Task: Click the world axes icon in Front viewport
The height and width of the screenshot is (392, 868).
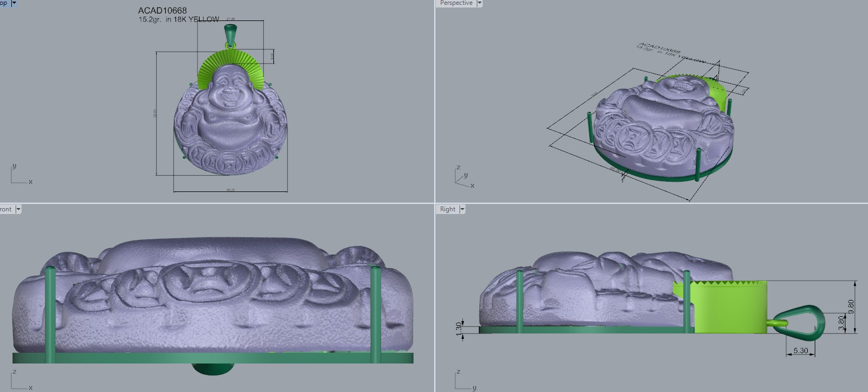Action: point(22,380)
